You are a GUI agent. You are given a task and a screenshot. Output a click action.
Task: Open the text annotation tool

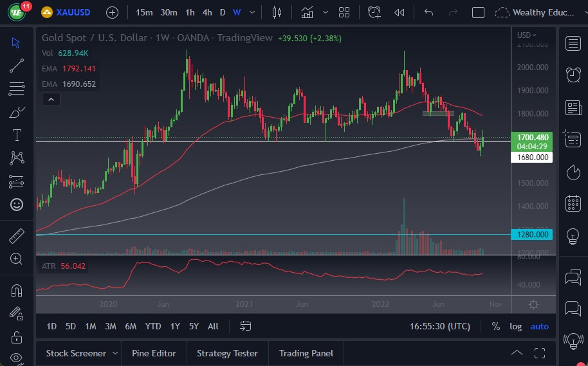[x=17, y=135]
